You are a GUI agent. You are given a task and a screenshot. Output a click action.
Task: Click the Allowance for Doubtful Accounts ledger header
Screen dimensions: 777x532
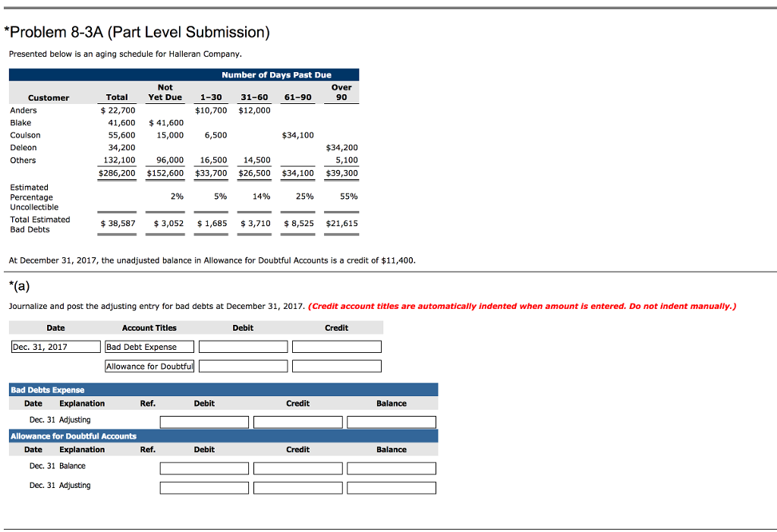pos(224,436)
